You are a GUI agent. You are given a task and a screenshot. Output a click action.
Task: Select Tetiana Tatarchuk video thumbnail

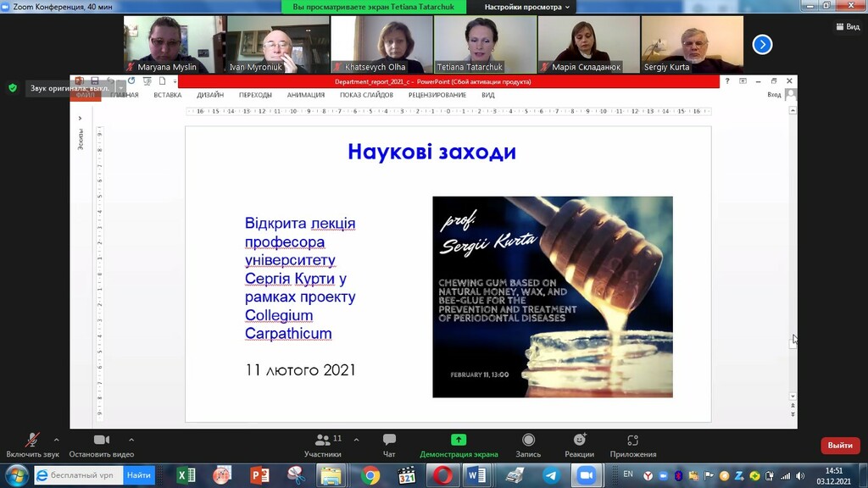tap(486, 44)
